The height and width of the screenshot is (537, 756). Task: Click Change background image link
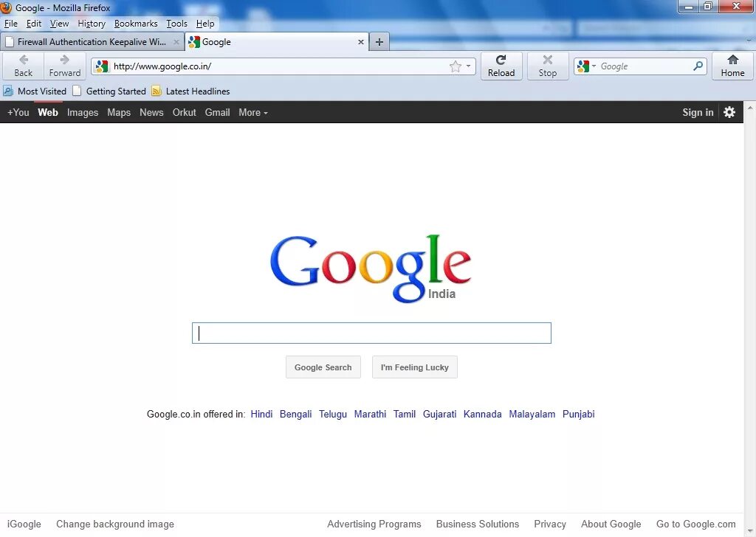pyautogui.click(x=114, y=524)
